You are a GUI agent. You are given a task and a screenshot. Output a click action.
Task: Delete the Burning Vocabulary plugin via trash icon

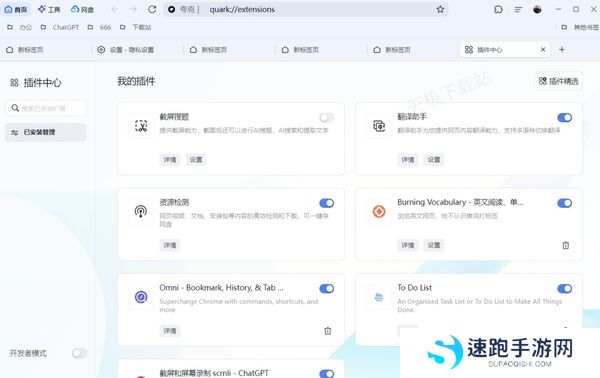coord(566,245)
